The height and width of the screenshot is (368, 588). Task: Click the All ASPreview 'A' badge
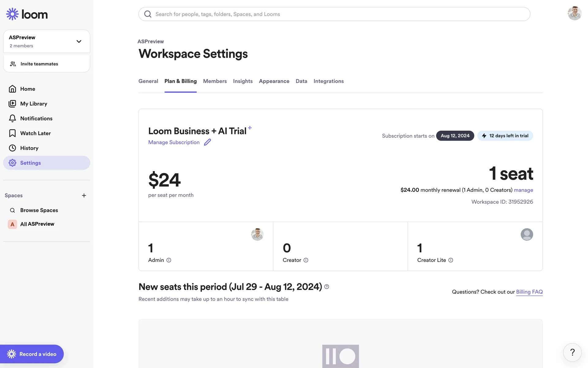pos(12,224)
